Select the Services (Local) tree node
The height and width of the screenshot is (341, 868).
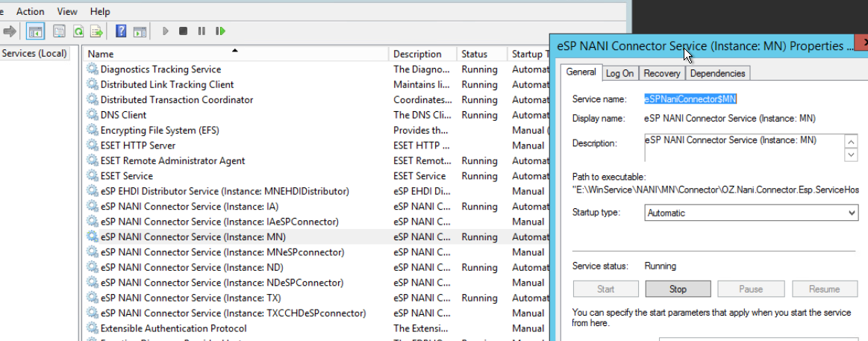click(x=34, y=54)
